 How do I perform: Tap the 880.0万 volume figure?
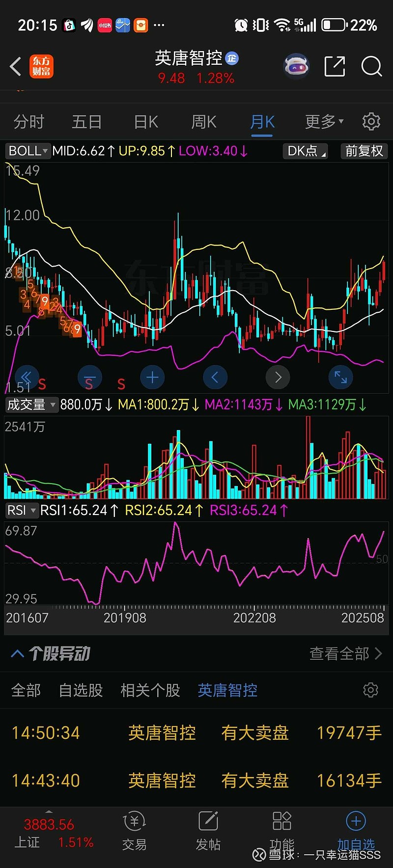86,405
